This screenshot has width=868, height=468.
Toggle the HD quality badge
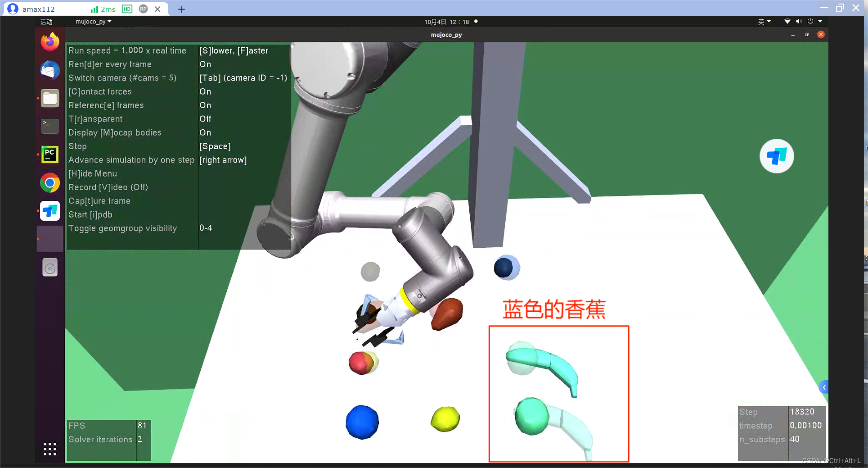127,9
